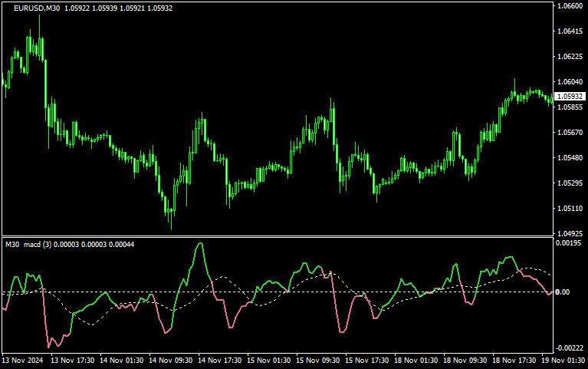Click the rightmost candlestick on the price chart

coord(551,99)
